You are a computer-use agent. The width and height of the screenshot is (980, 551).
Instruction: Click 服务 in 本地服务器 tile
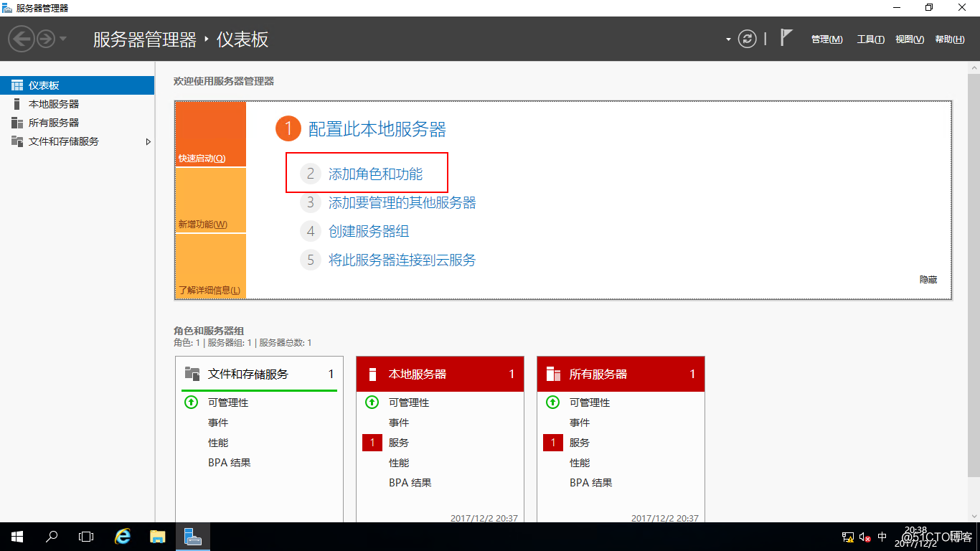click(x=399, y=443)
